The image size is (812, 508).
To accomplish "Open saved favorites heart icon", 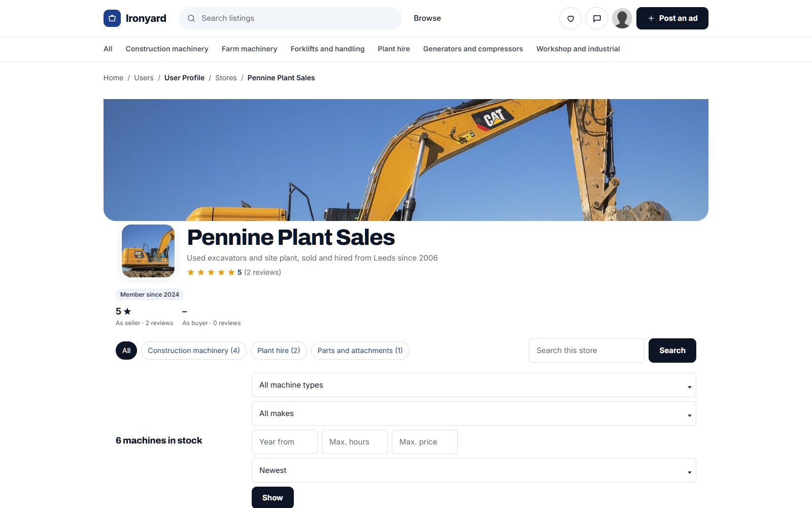I will (570, 18).
